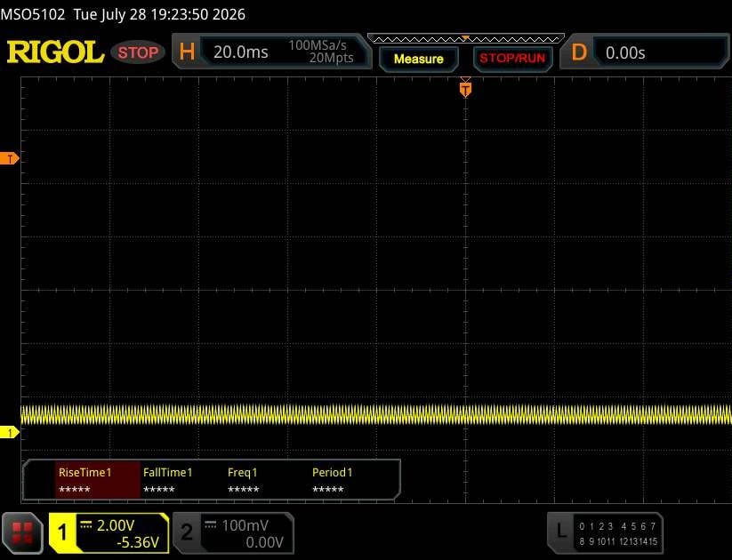This screenshot has height=560, width=732.
Task: Toggle channel 2 on
Action: (187, 532)
